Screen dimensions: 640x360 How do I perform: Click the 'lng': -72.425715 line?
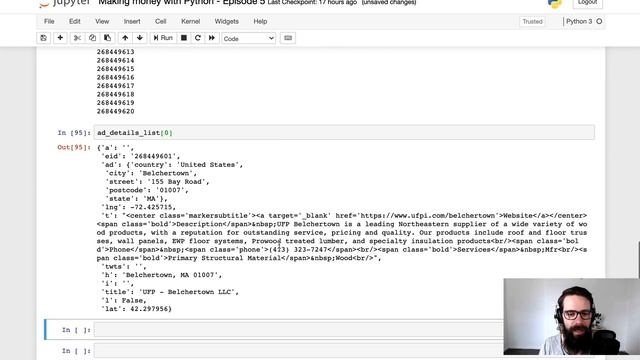138,207
